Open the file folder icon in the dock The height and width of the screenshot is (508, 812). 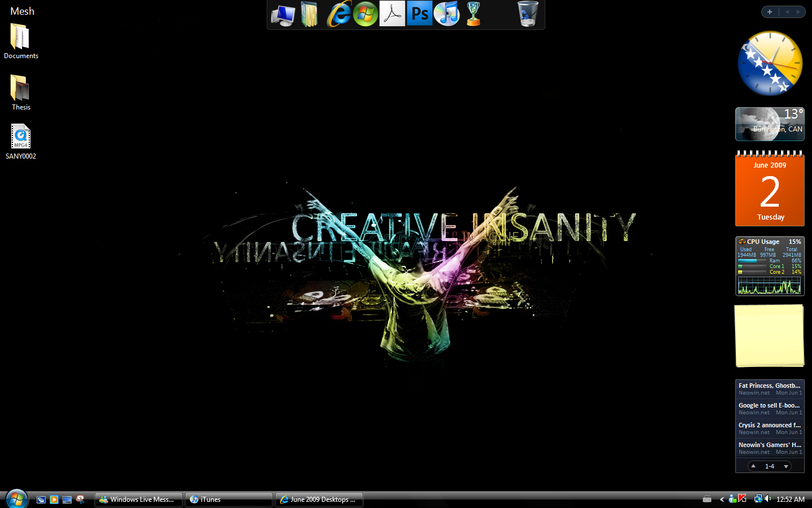click(x=309, y=15)
